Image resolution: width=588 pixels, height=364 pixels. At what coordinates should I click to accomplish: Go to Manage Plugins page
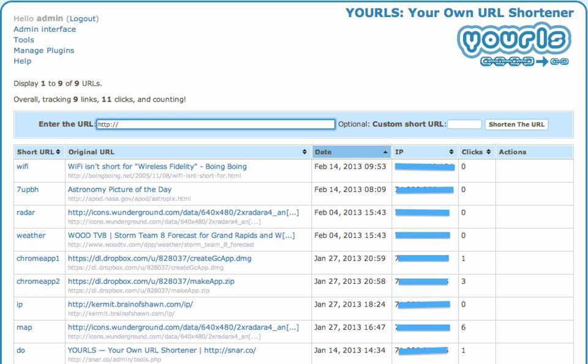(43, 51)
